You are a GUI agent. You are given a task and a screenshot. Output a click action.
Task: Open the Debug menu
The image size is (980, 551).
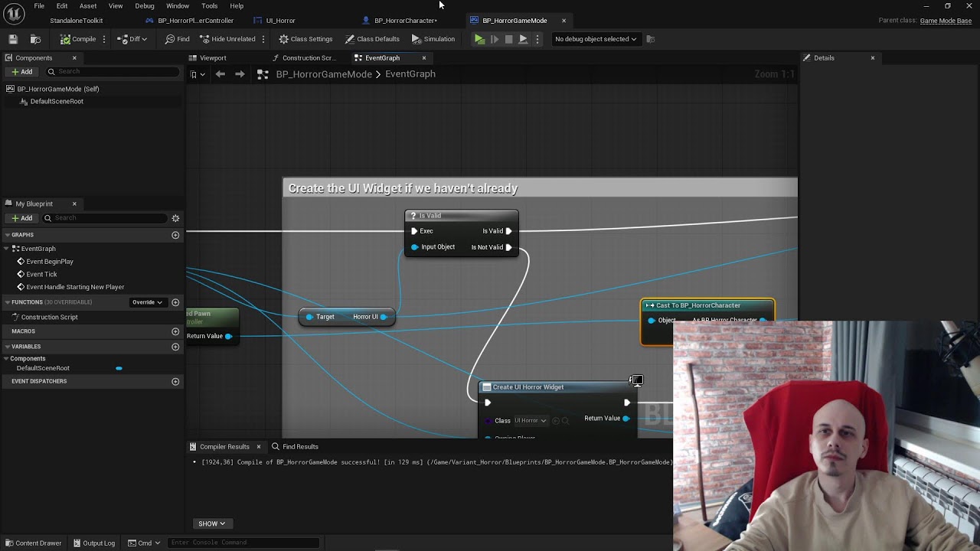click(145, 6)
